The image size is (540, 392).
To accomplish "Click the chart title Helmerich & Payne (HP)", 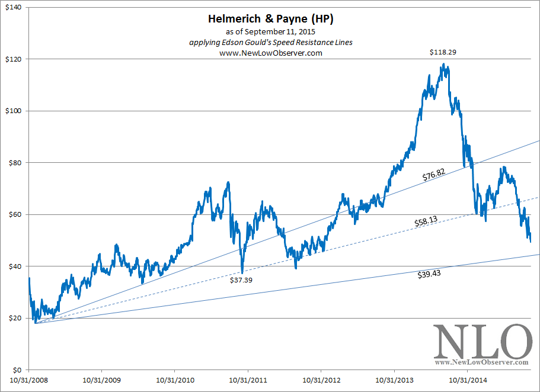I will click(271, 19).
